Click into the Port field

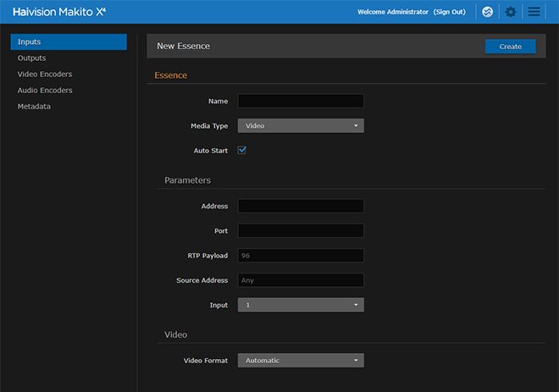[301, 230]
